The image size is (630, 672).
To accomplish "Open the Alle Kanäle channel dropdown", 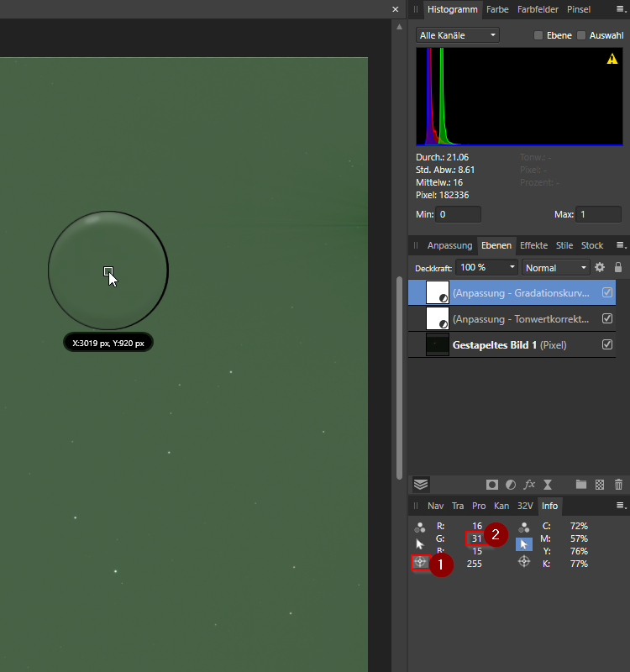I will click(x=457, y=35).
